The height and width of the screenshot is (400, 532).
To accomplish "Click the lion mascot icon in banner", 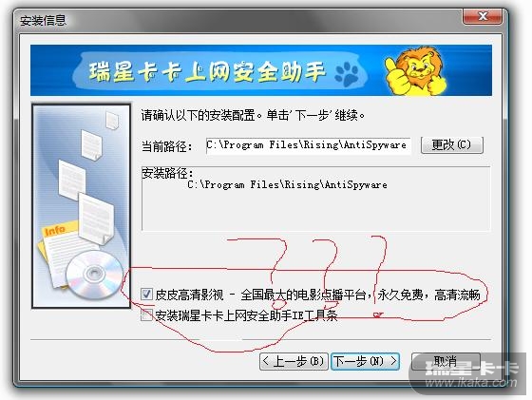I will pyautogui.click(x=416, y=70).
